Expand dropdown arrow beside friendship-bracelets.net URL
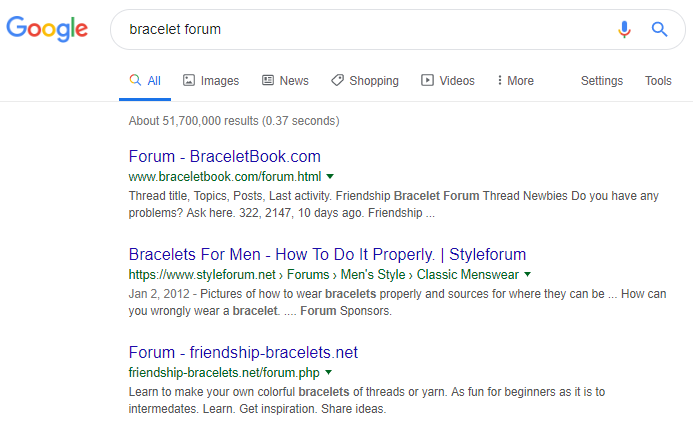Viewport: 693px width, 425px height. (328, 372)
